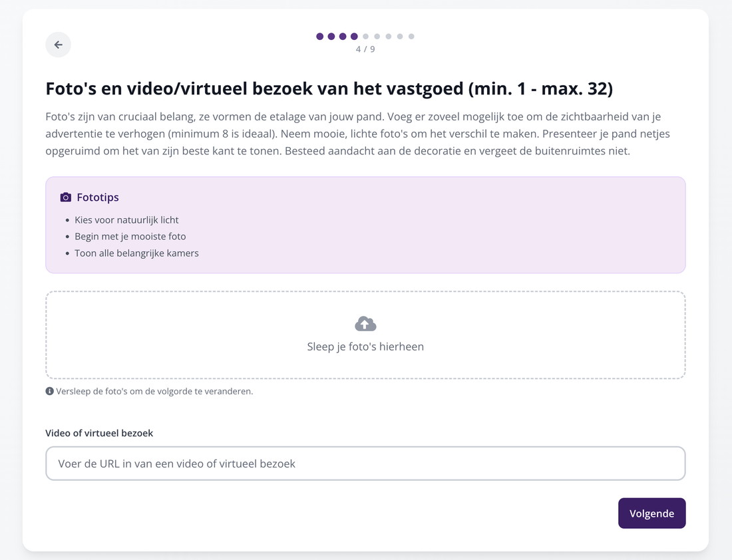Select the fourth progress dot
This screenshot has width=732, height=560.
[x=354, y=37]
